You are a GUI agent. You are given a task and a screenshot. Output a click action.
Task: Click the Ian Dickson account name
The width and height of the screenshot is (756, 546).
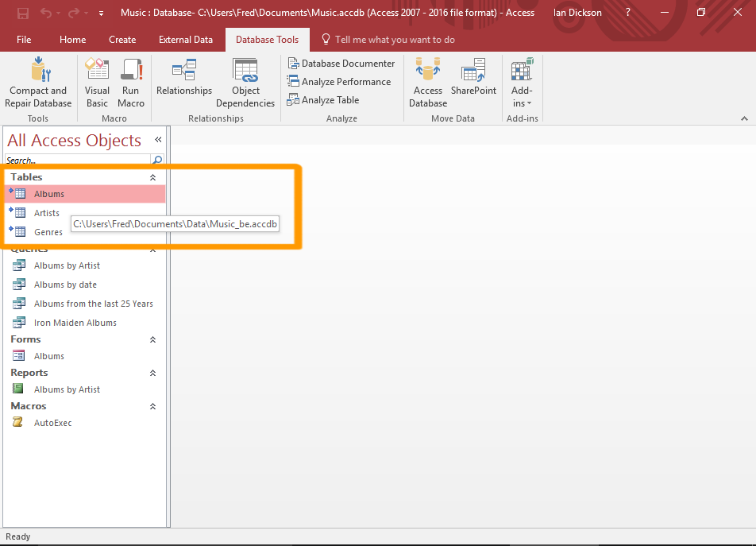pyautogui.click(x=577, y=13)
